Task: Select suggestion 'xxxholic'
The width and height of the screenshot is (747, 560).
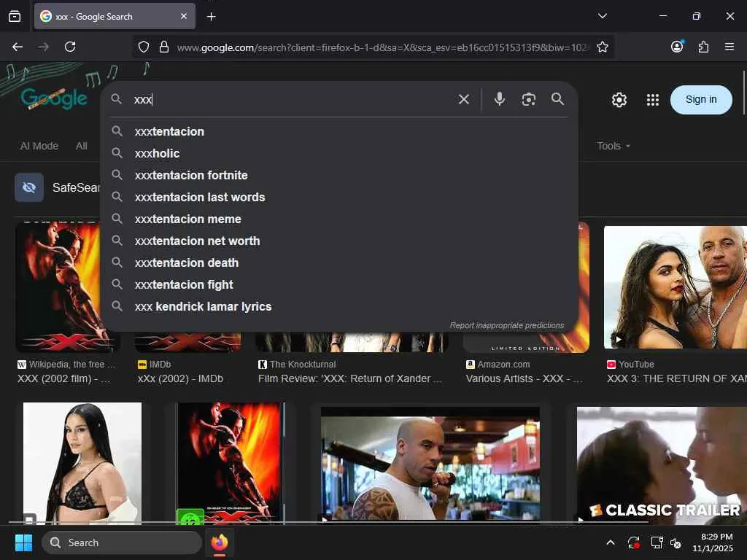Action: pos(339,153)
